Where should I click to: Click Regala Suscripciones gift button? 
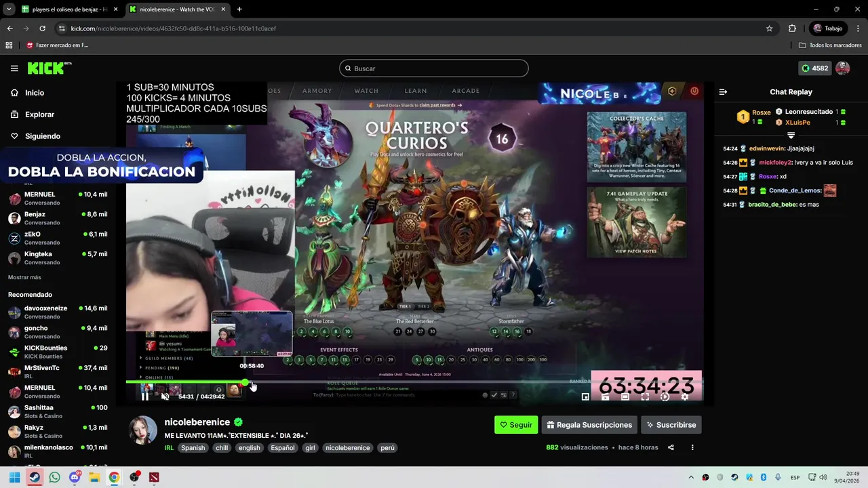click(x=589, y=425)
